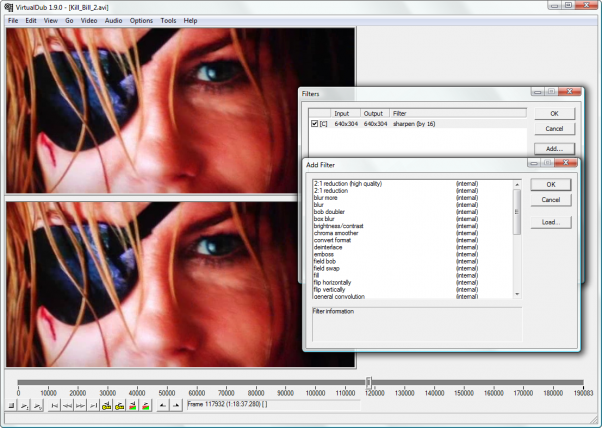Click the timeline position slider handle
The height and width of the screenshot is (428, 602).
tap(369, 382)
